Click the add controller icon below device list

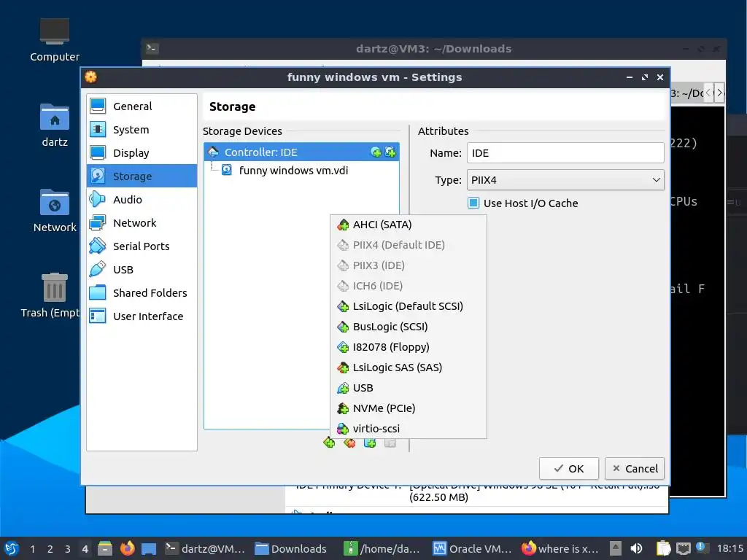point(329,443)
